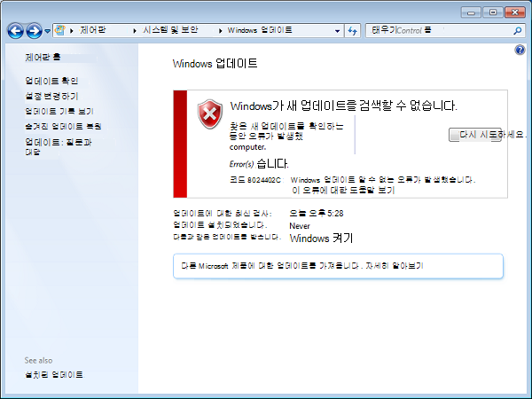Click 업데이트 확인 in the sidebar
532x399 pixels.
click(x=51, y=81)
